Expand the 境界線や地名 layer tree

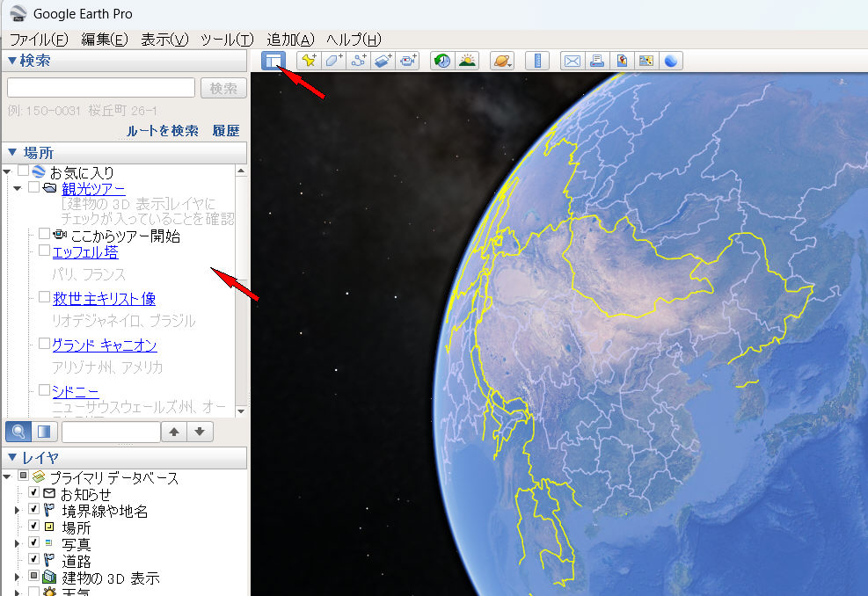coord(17,511)
